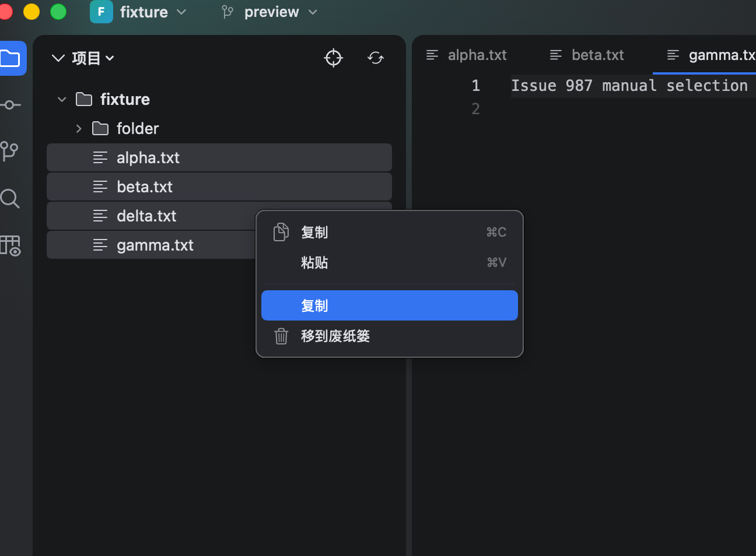Choose 粘贴 from context menu
The width and height of the screenshot is (756, 556).
[x=390, y=262]
